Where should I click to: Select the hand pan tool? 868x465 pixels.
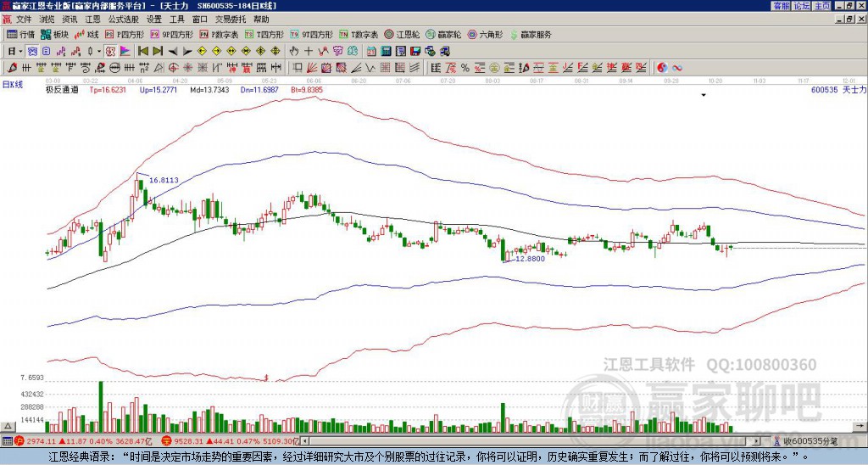point(294,52)
